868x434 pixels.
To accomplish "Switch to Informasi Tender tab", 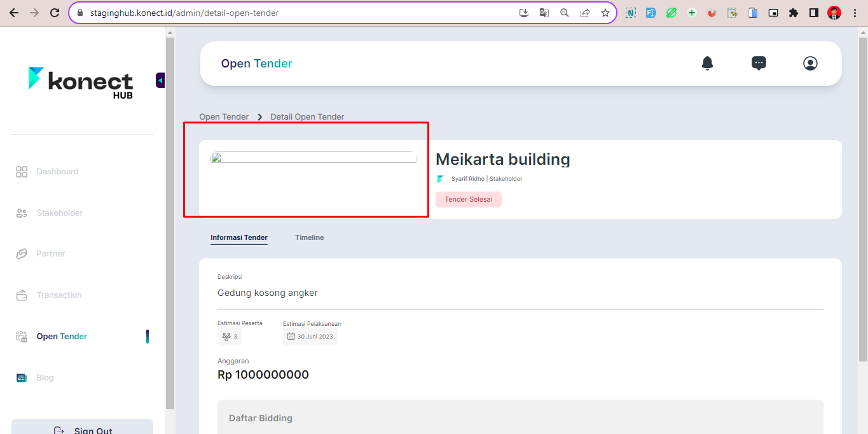I will [x=239, y=238].
